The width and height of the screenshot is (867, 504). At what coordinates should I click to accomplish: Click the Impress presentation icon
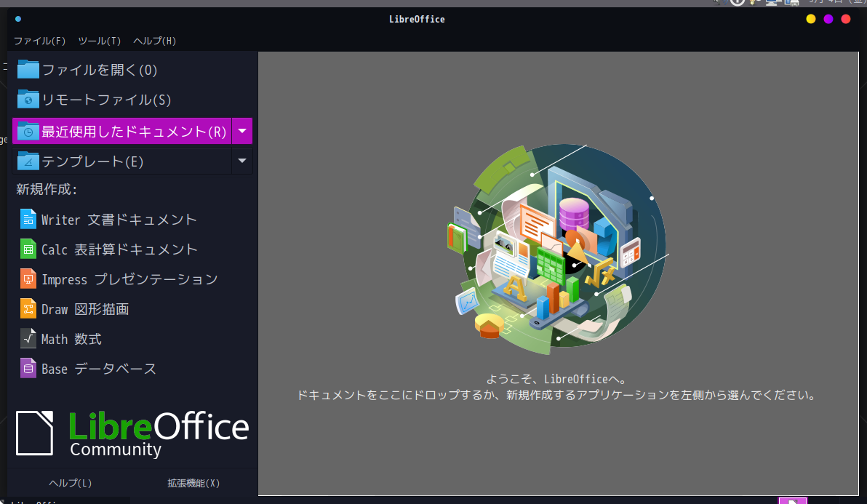tap(28, 279)
